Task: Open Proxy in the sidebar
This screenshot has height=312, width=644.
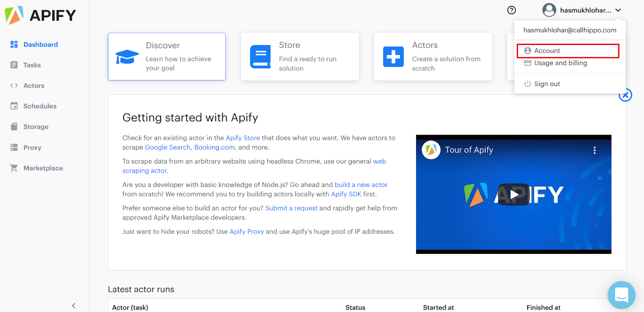Action: click(x=32, y=148)
